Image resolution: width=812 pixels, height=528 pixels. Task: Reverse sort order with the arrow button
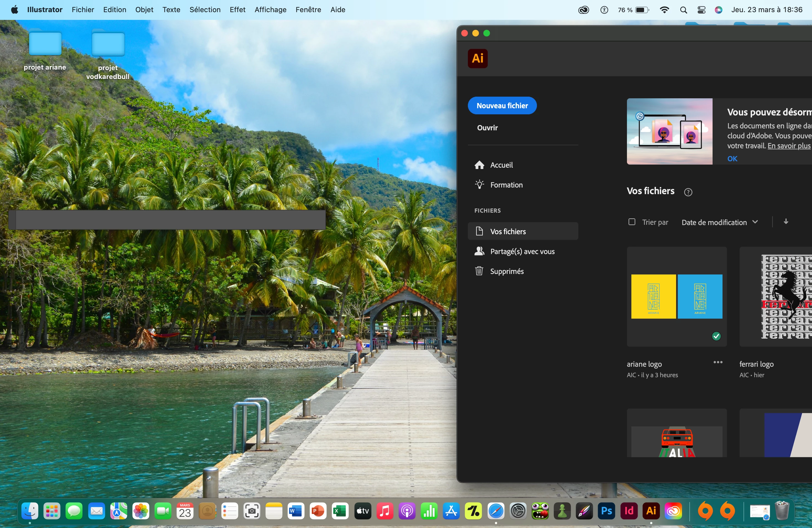[x=786, y=222]
